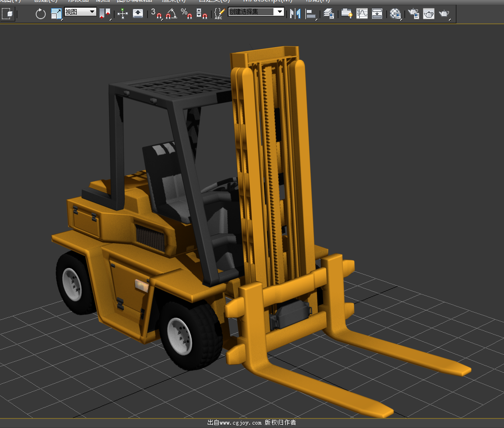Open the Curve Editor
504x428 pixels.
click(x=362, y=13)
